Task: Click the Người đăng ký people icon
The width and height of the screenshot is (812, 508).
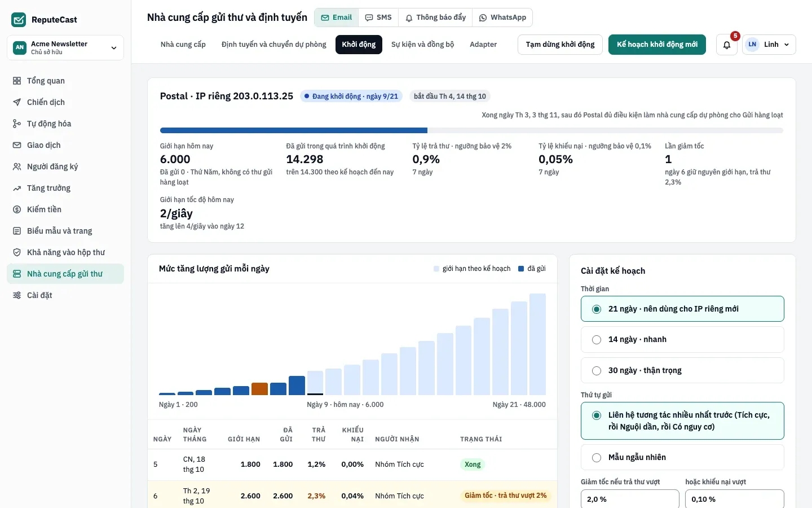Action: [17, 167]
